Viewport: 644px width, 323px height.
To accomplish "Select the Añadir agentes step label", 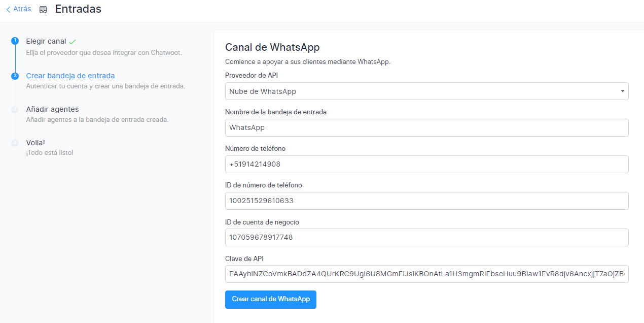I will (x=52, y=109).
